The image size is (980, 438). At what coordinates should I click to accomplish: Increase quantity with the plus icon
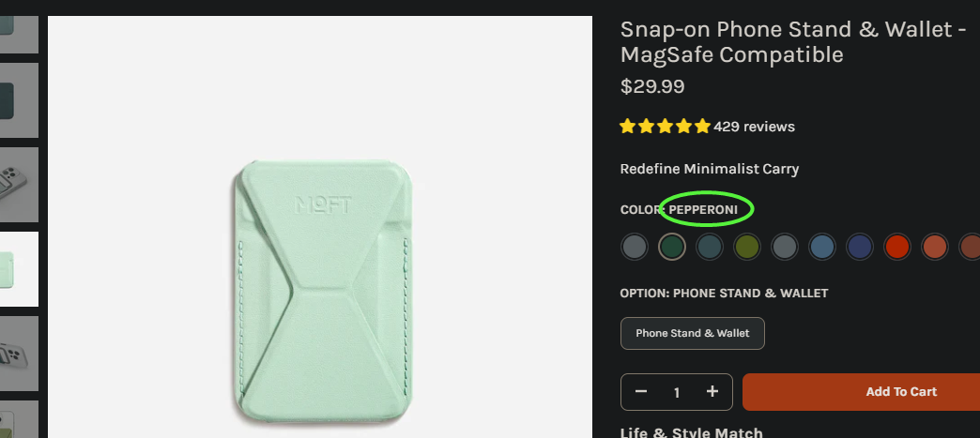tap(712, 392)
